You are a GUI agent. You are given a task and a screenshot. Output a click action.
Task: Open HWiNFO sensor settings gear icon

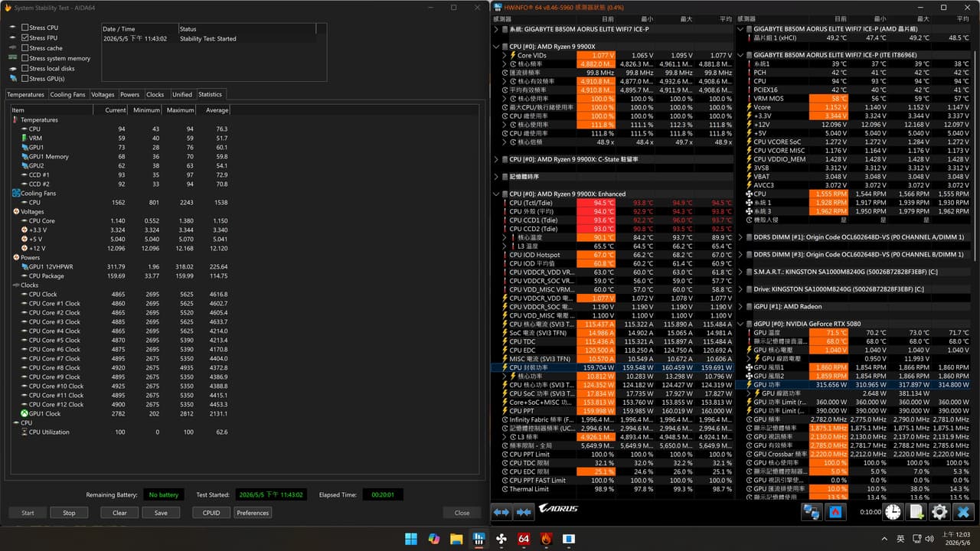pyautogui.click(x=939, y=512)
